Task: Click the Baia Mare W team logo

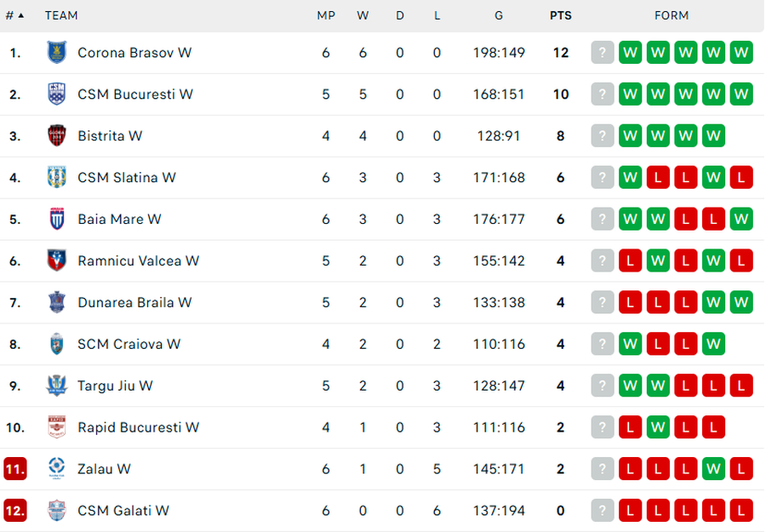Action: coord(56,220)
